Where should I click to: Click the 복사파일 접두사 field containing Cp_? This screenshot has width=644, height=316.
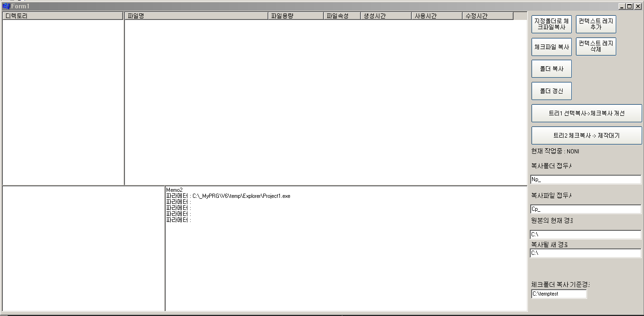click(x=586, y=209)
